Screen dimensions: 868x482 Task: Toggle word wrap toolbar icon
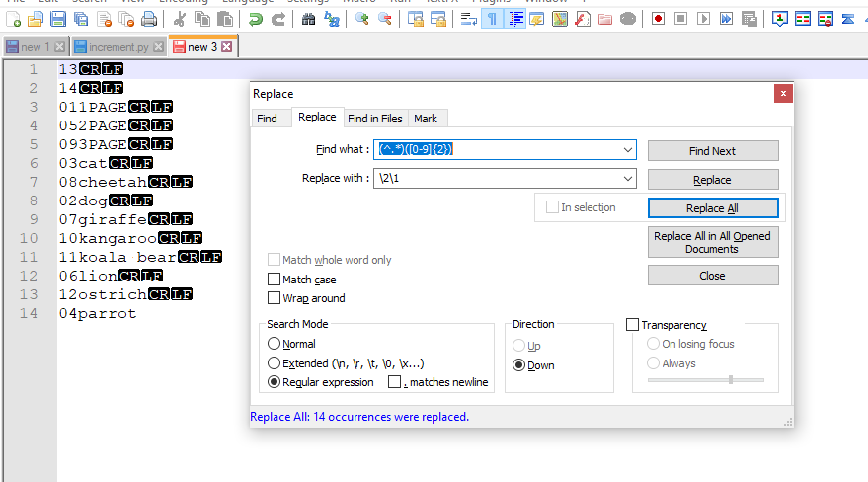[468, 20]
